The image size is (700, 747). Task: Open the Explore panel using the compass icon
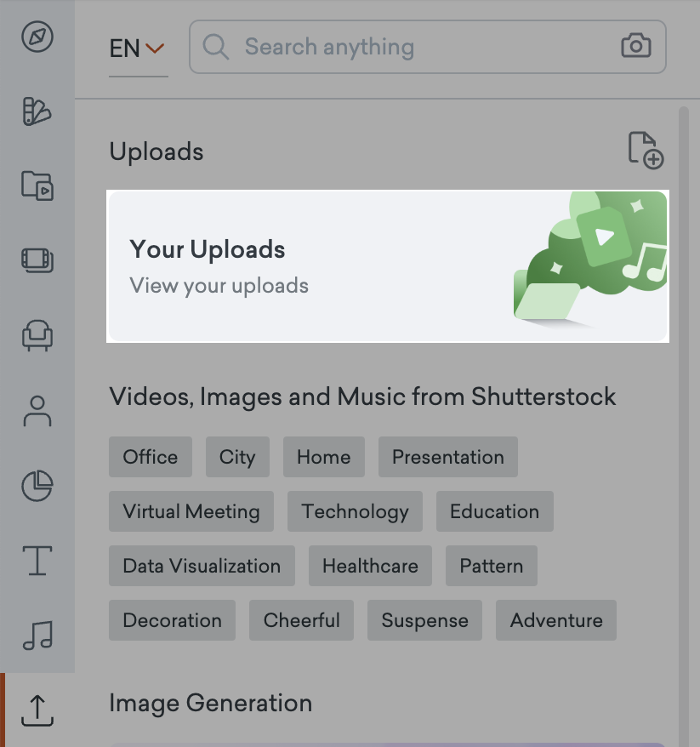[37, 37]
